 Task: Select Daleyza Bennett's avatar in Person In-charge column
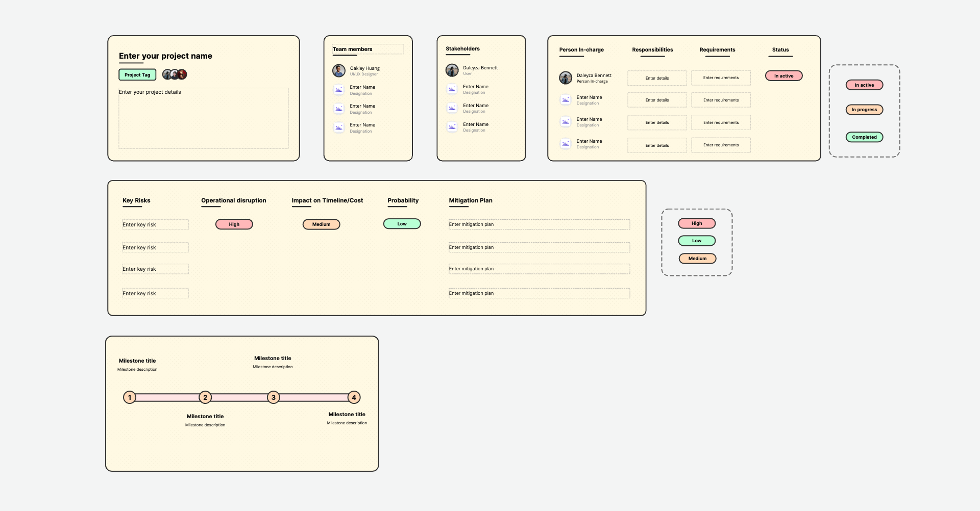point(566,78)
